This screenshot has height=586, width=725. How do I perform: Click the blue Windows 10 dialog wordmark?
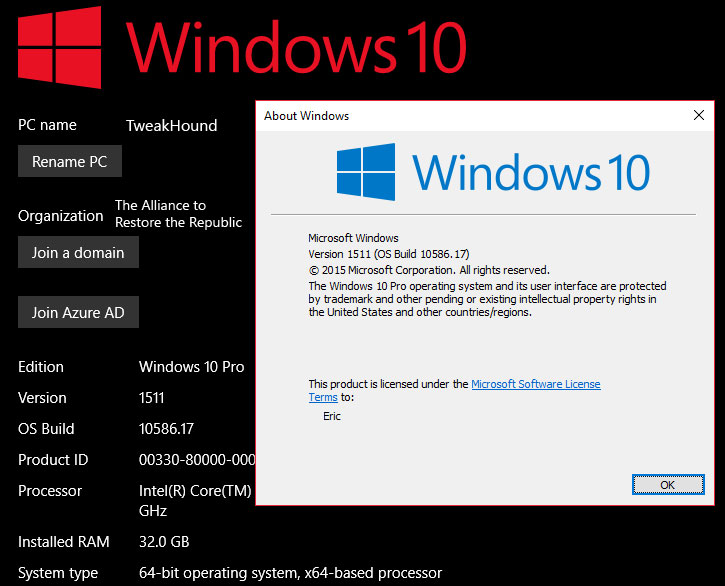(x=531, y=173)
